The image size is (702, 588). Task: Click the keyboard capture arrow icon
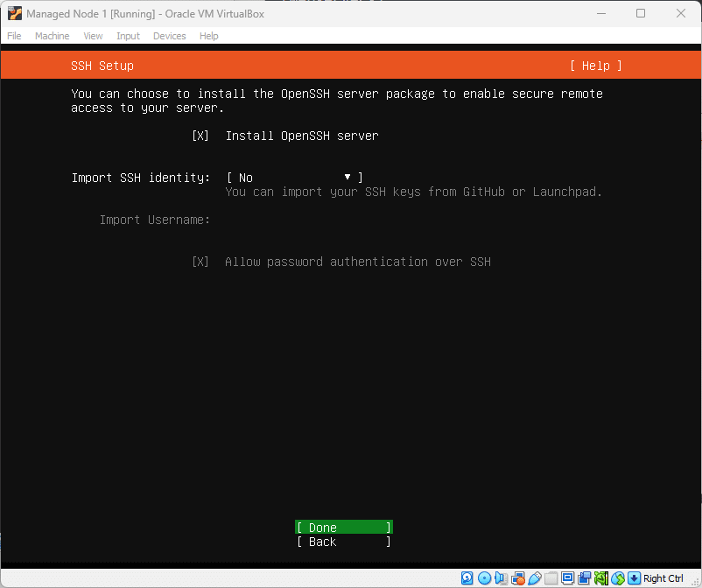[635, 578]
